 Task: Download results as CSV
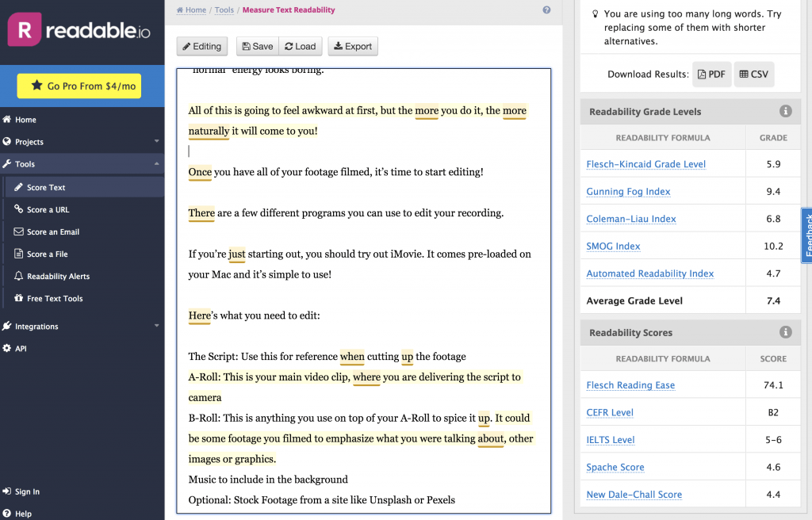click(753, 74)
